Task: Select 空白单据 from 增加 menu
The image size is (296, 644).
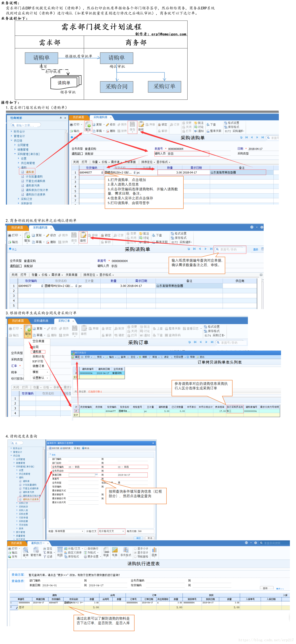Action: tap(38, 341)
